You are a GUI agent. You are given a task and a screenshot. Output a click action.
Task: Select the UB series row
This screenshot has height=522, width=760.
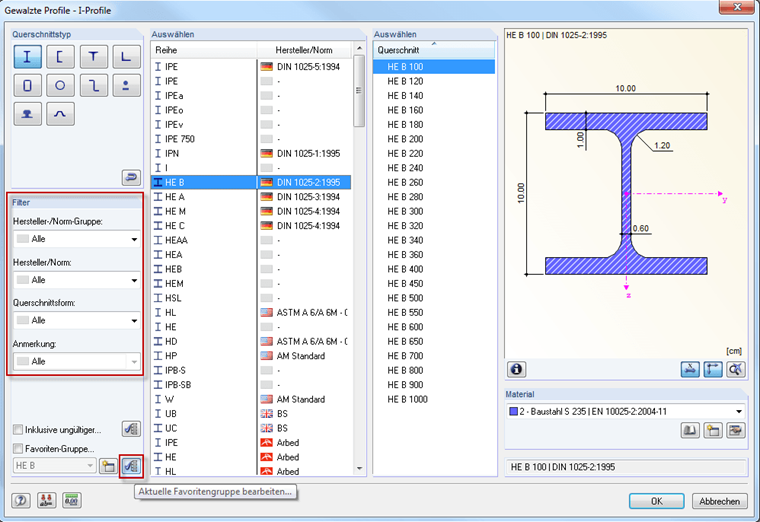click(251, 414)
